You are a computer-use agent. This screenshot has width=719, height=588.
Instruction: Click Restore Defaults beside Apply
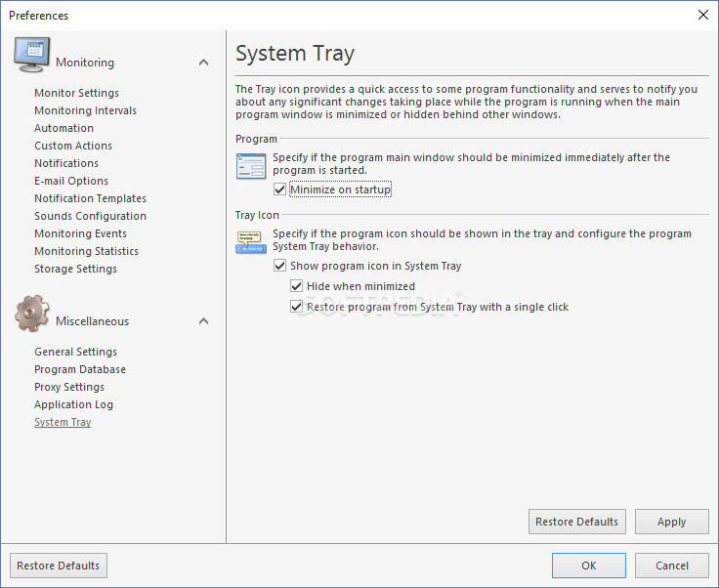pyautogui.click(x=576, y=522)
